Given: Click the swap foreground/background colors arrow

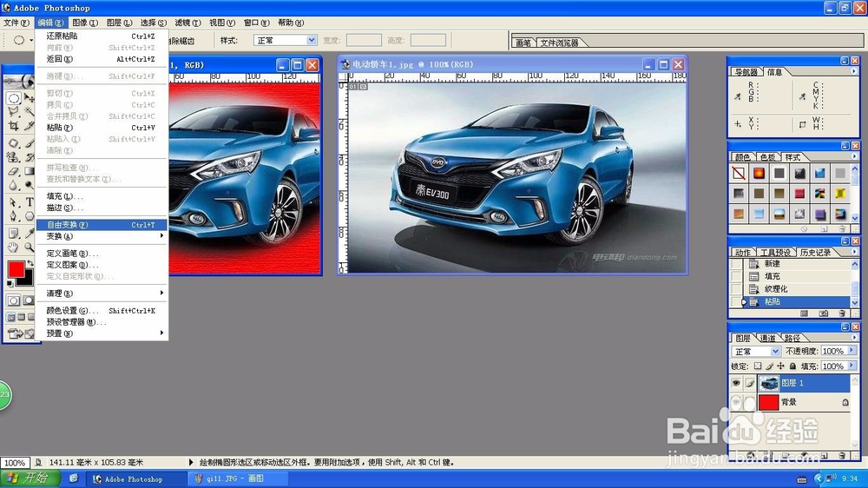Looking at the screenshot, I should (x=30, y=264).
